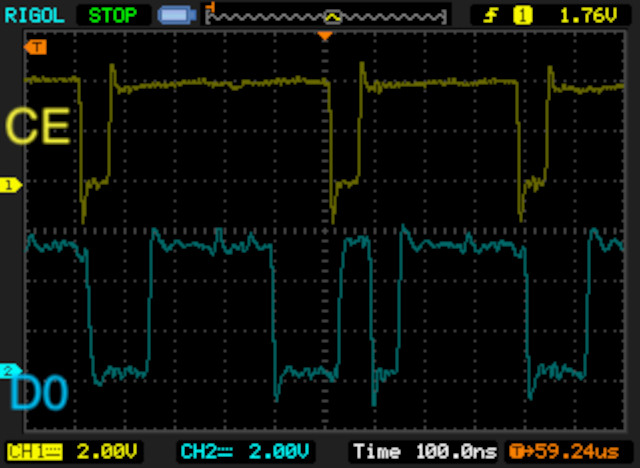Image resolution: width=640 pixels, height=468 pixels.
Task: Click the highlighted window in memory bar
Action: (x=333, y=17)
